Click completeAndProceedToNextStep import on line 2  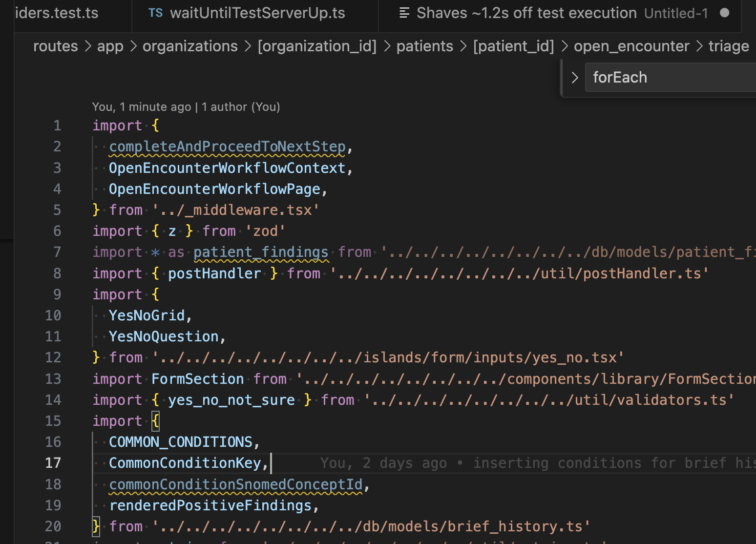(x=227, y=146)
